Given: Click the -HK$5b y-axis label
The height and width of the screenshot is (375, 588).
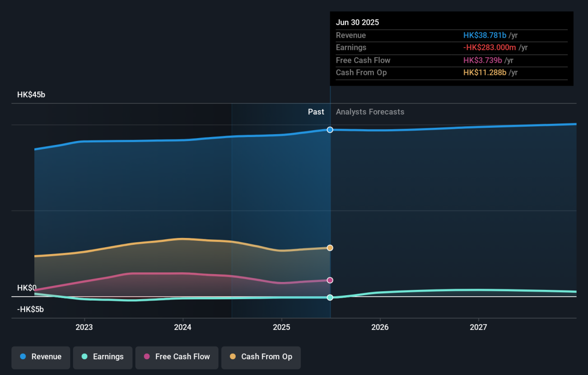Looking at the screenshot, I should coord(30,309).
